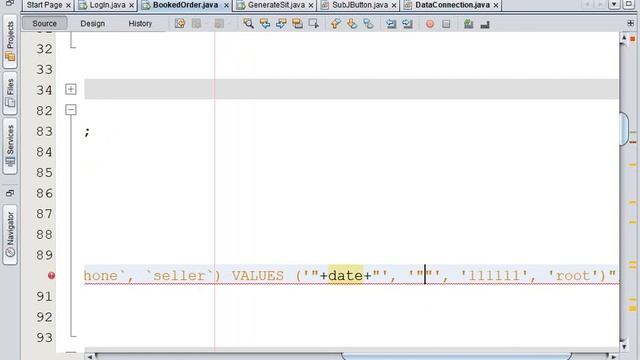Click the vertical scrollbar up arrow
This screenshot has width=640, height=360.
(623, 38)
